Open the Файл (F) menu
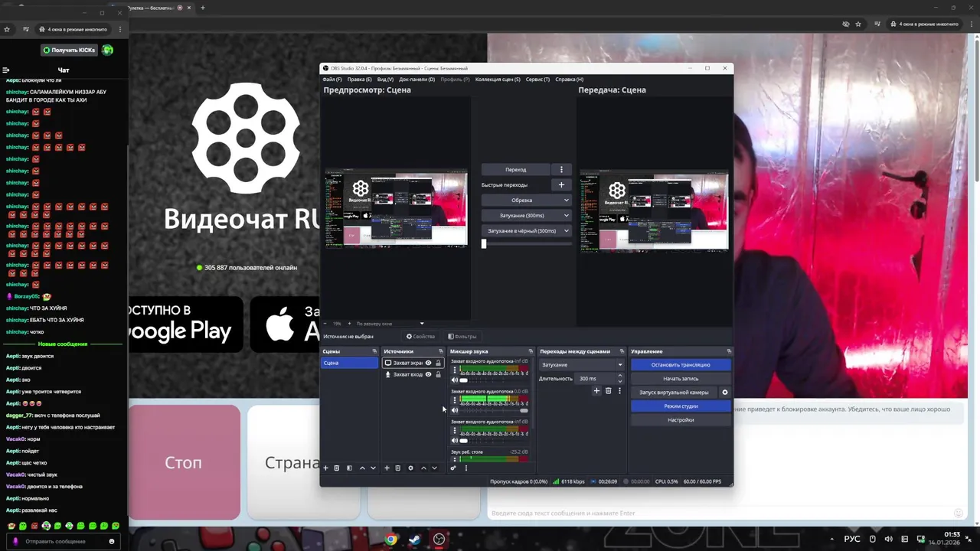The width and height of the screenshot is (980, 551). point(332,79)
